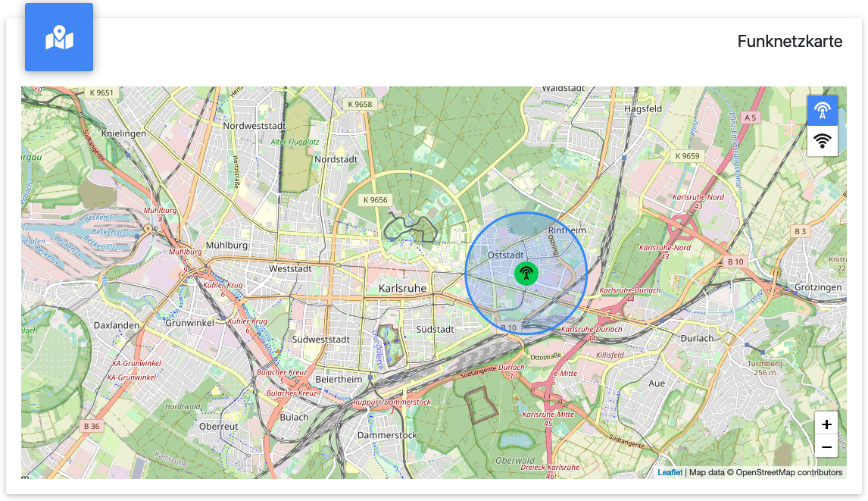Zoom out with the minus button
This screenshot has width=868, height=501.
(826, 446)
